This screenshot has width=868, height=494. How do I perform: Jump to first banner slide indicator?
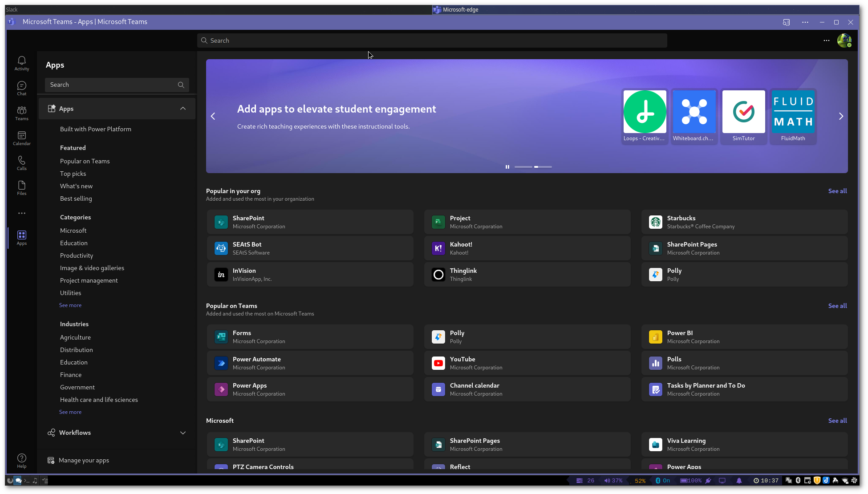pyautogui.click(x=523, y=167)
